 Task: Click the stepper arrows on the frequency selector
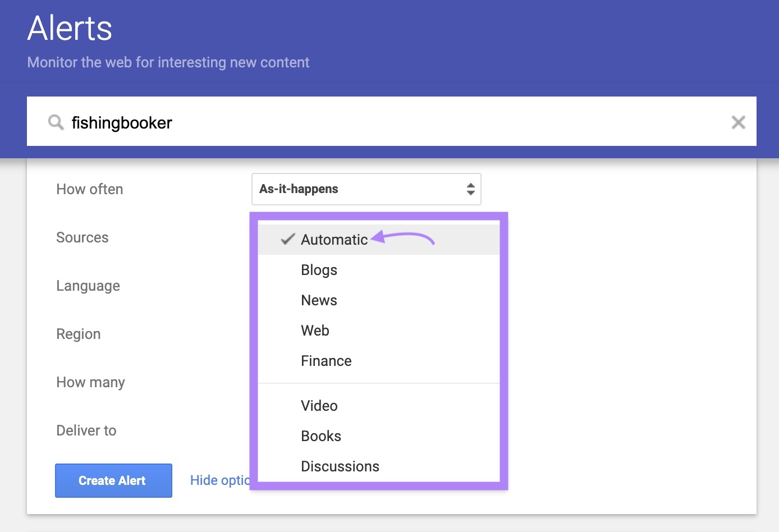470,189
